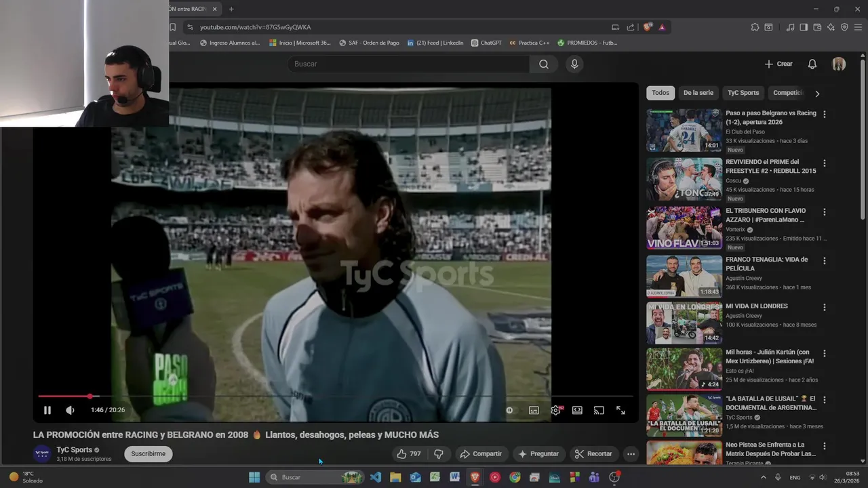Toggle the browser sidebar panel
This screenshot has height=488, width=868.
click(804, 27)
